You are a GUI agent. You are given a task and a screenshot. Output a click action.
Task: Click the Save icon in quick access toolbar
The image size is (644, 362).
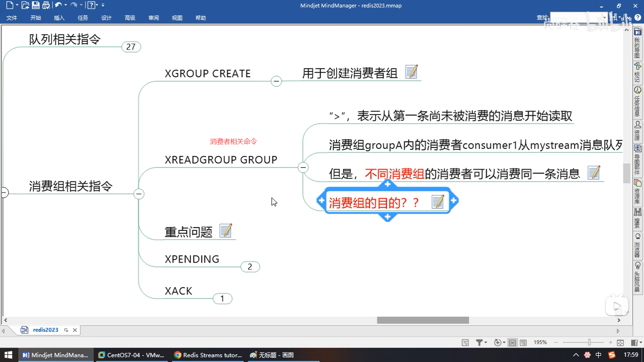point(36,5)
